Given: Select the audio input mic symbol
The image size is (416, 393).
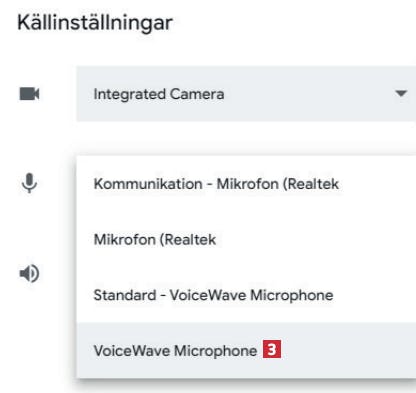Looking at the screenshot, I should (x=29, y=183).
